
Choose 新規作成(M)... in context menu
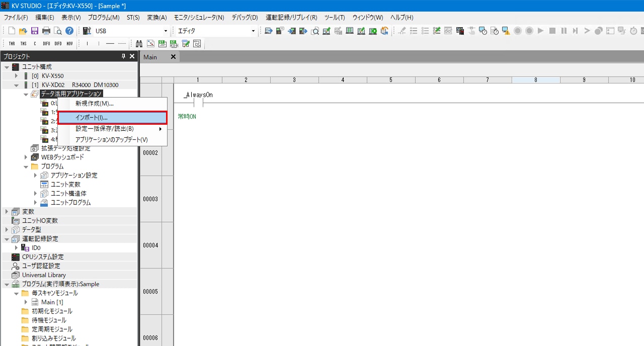[x=95, y=104]
